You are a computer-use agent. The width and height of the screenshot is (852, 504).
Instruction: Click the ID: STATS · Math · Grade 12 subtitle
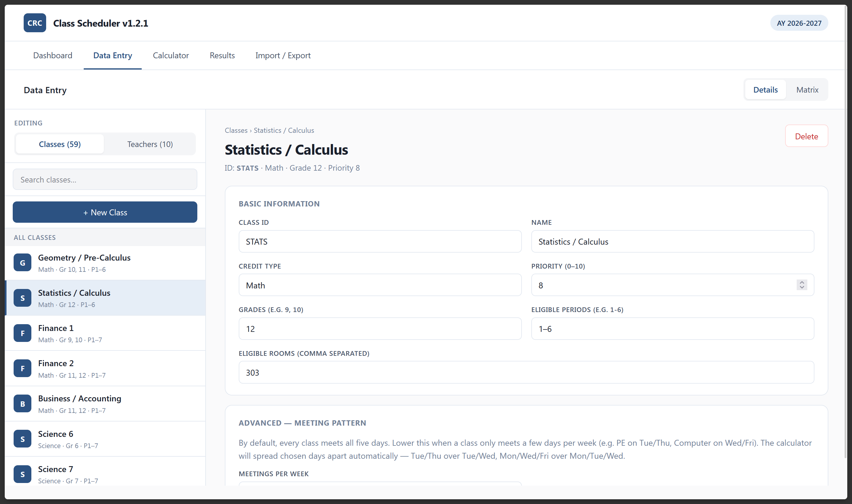(x=292, y=168)
